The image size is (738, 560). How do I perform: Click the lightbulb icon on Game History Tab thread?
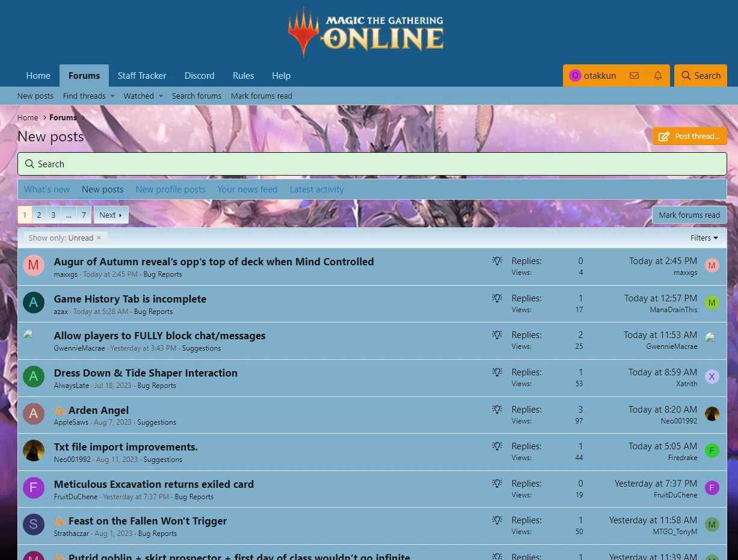(497, 298)
